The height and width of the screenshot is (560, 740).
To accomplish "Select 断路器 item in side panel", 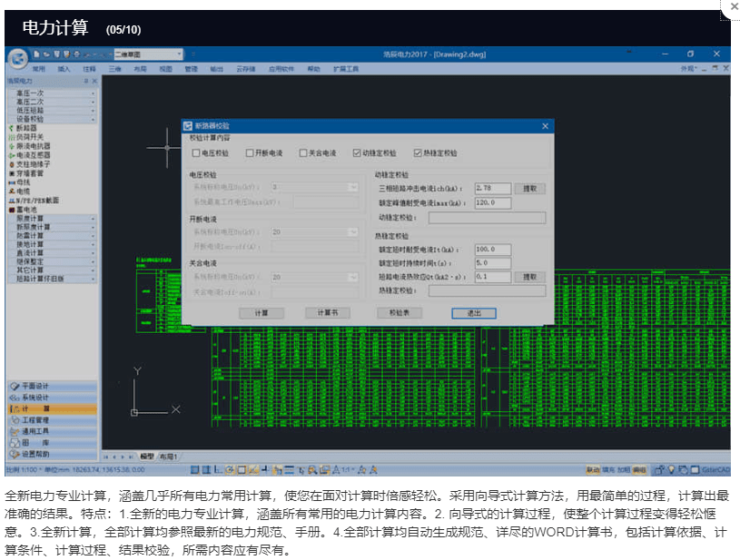I will pos(26,128).
